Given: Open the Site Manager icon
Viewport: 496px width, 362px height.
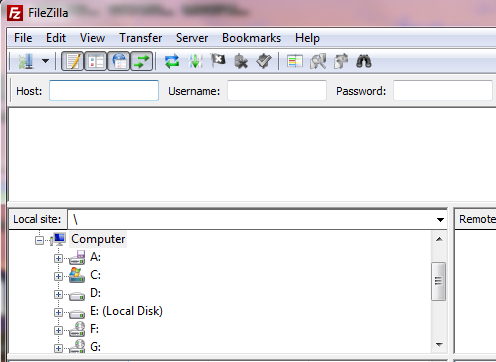Looking at the screenshot, I should [26, 61].
